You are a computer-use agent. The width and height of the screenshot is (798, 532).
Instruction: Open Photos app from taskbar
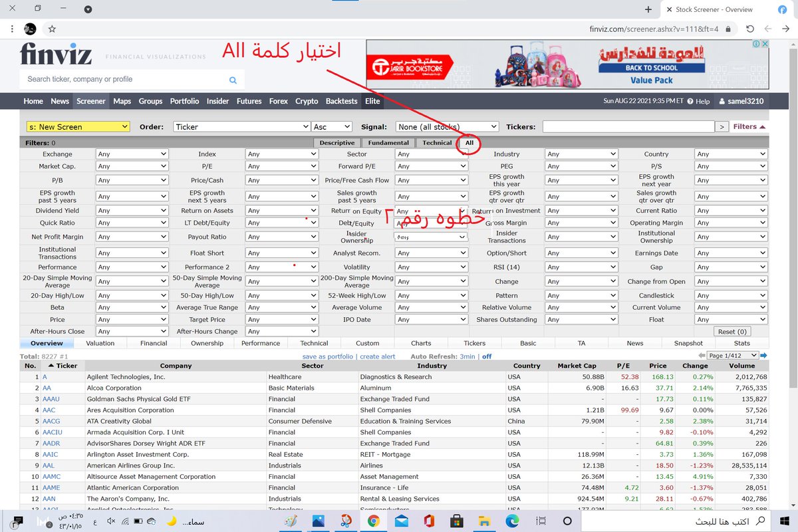[x=319, y=521]
